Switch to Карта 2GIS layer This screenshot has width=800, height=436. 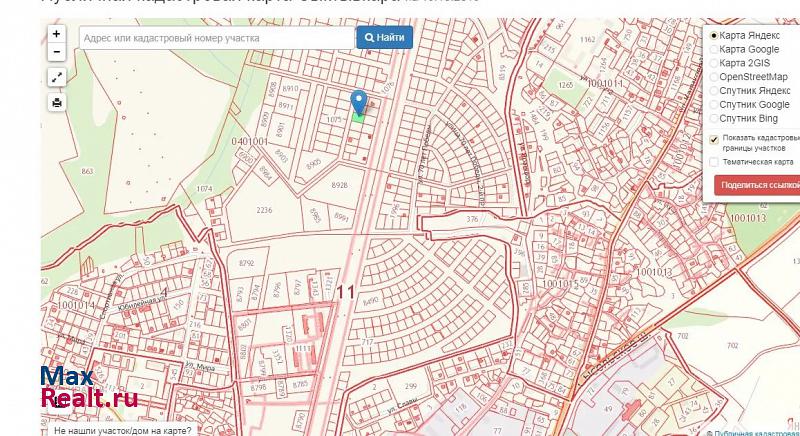click(x=714, y=63)
